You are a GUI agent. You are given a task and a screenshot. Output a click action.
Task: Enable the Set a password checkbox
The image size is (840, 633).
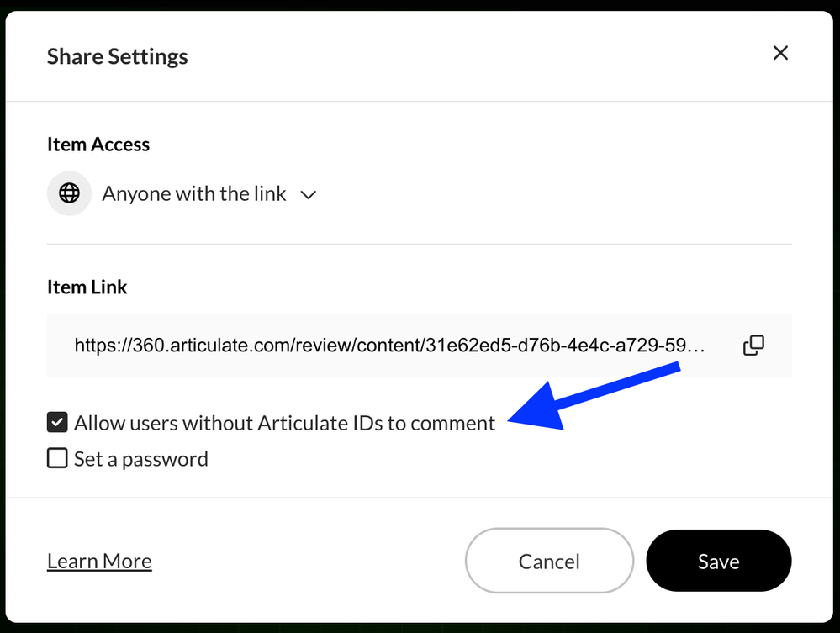coord(57,458)
